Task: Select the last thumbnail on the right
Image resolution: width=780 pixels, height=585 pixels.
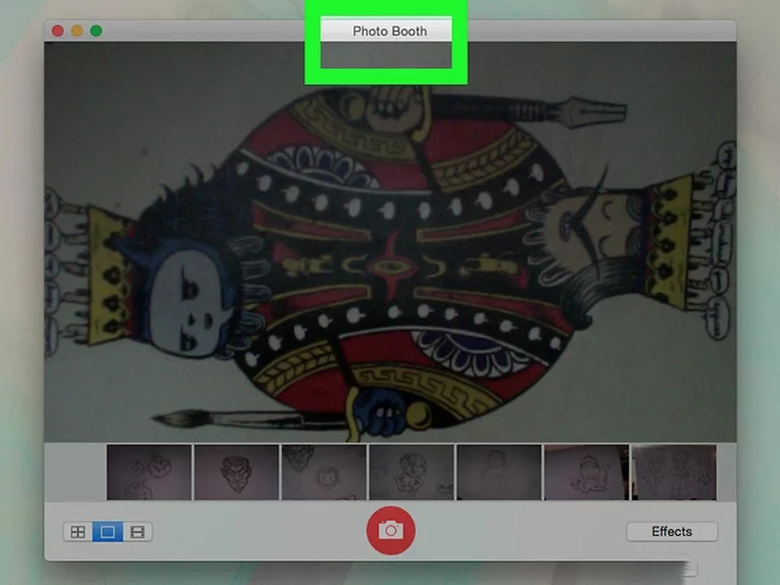Action: (673, 472)
